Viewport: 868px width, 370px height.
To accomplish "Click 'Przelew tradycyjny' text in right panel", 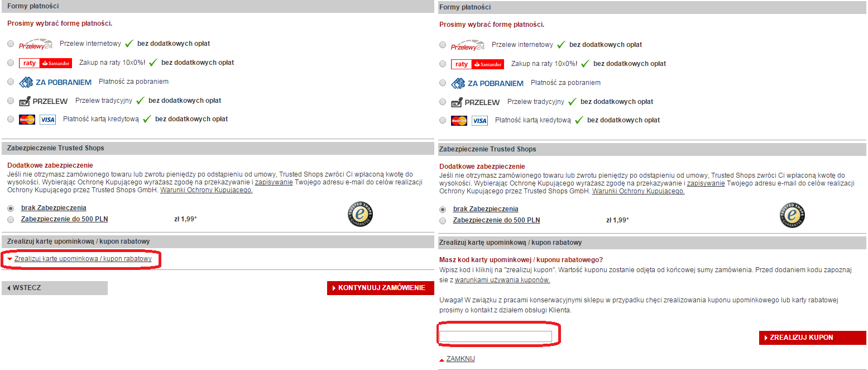I will coord(536,102).
